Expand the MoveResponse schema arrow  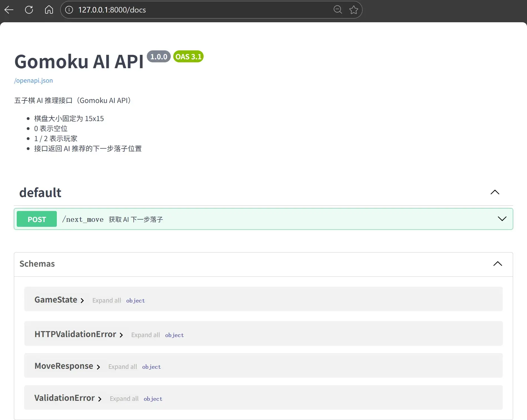pyautogui.click(x=98, y=367)
